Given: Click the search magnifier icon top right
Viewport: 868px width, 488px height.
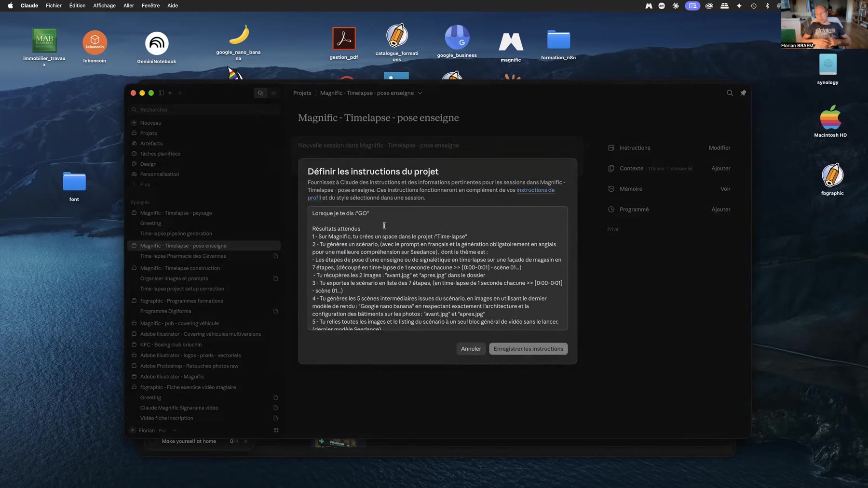Looking at the screenshot, I should click(x=730, y=93).
